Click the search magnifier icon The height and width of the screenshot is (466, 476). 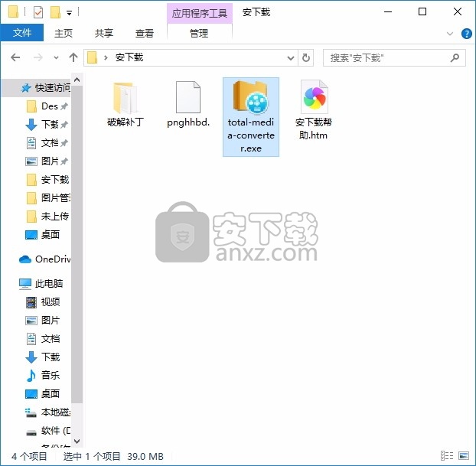pyautogui.click(x=455, y=57)
